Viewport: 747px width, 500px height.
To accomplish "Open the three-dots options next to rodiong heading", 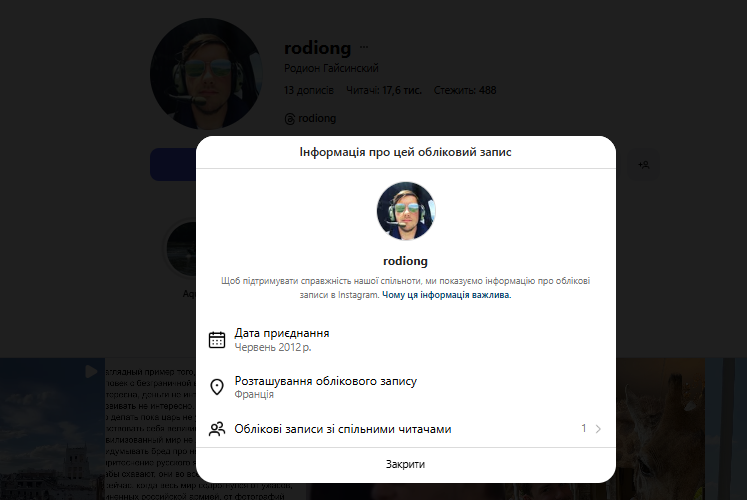I will tap(364, 47).
